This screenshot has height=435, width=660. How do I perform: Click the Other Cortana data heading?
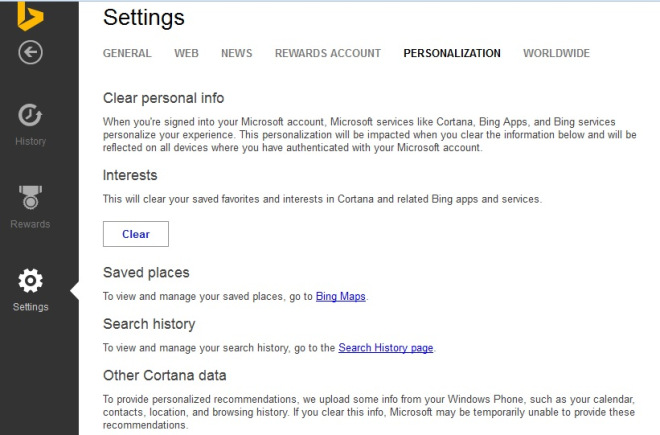[165, 375]
